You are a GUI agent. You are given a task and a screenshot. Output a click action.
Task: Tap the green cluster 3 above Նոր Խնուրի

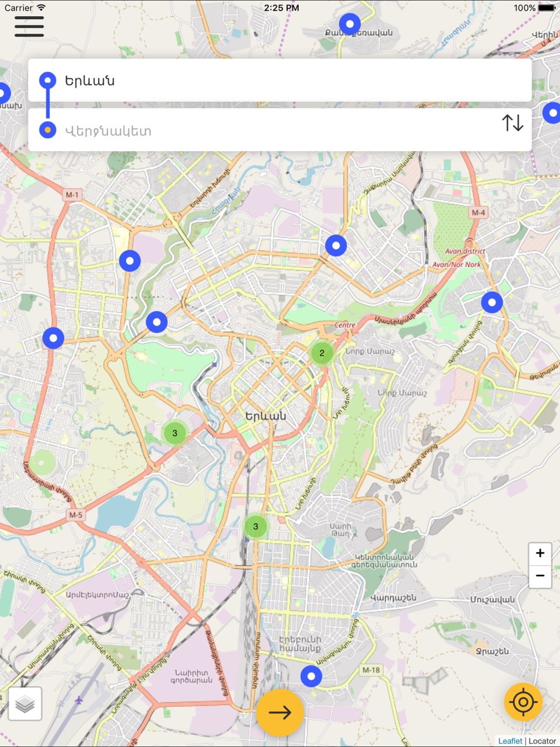coord(255,526)
